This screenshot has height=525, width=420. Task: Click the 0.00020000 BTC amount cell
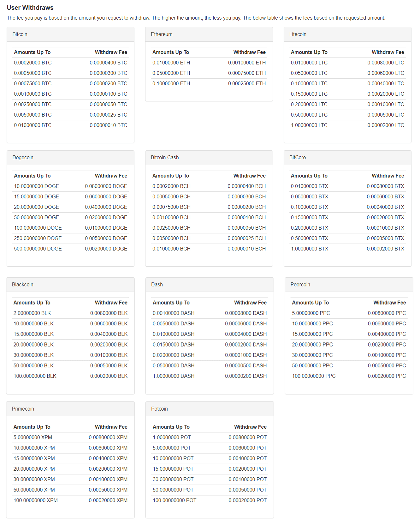coord(33,63)
